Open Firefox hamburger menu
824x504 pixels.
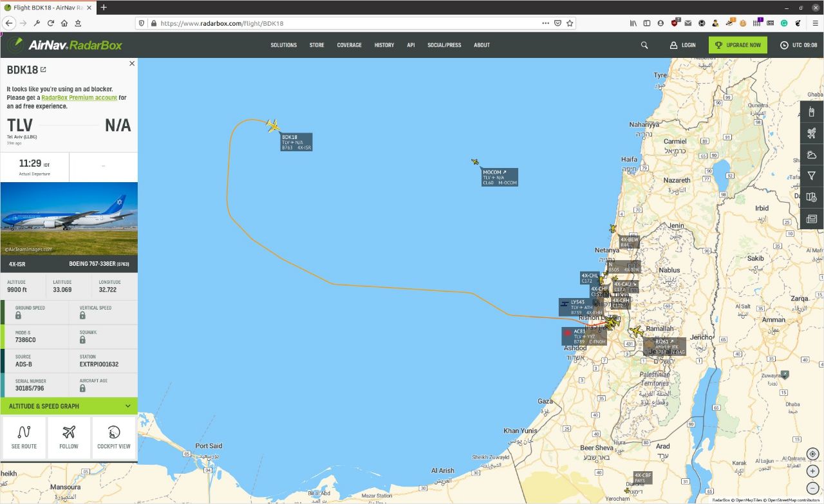pos(815,23)
